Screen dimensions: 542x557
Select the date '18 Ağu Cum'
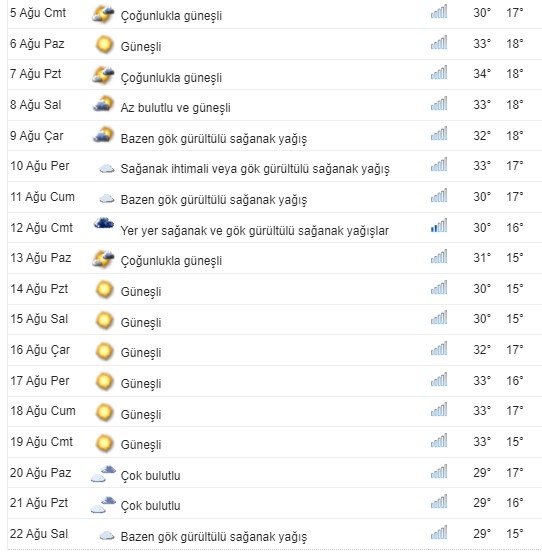(x=43, y=411)
